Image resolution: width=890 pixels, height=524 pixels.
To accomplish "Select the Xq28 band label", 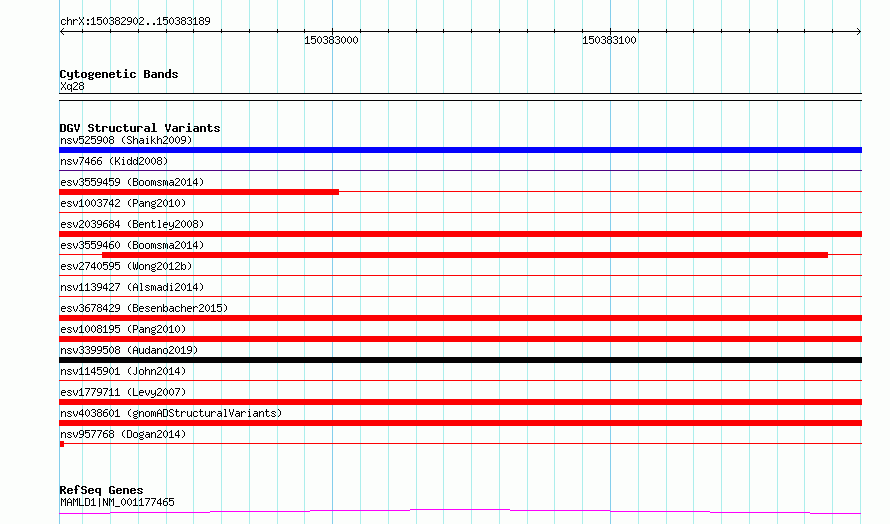I will pyautogui.click(x=72, y=86).
